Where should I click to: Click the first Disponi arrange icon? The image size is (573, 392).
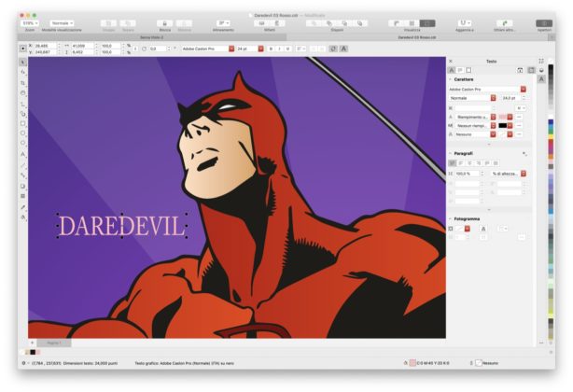[x=314, y=23]
